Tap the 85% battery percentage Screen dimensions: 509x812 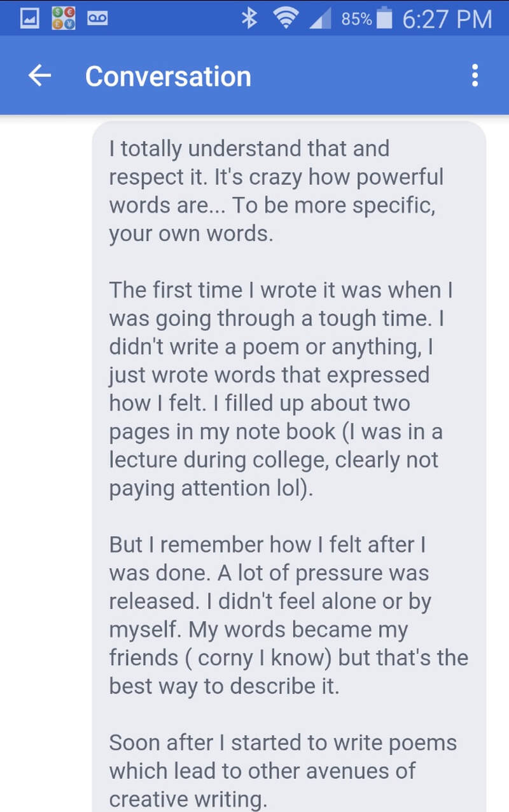[x=356, y=19]
